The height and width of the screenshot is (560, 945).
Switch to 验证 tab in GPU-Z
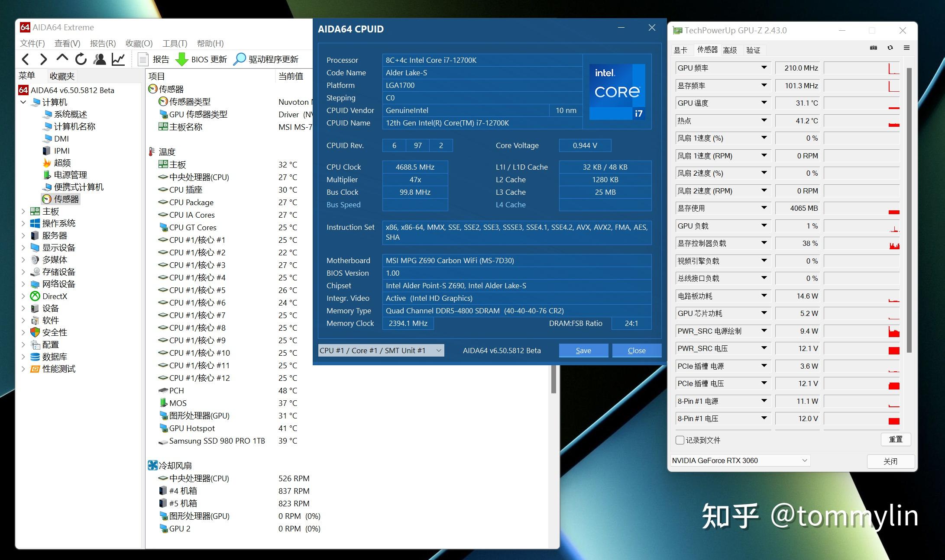coord(753,50)
